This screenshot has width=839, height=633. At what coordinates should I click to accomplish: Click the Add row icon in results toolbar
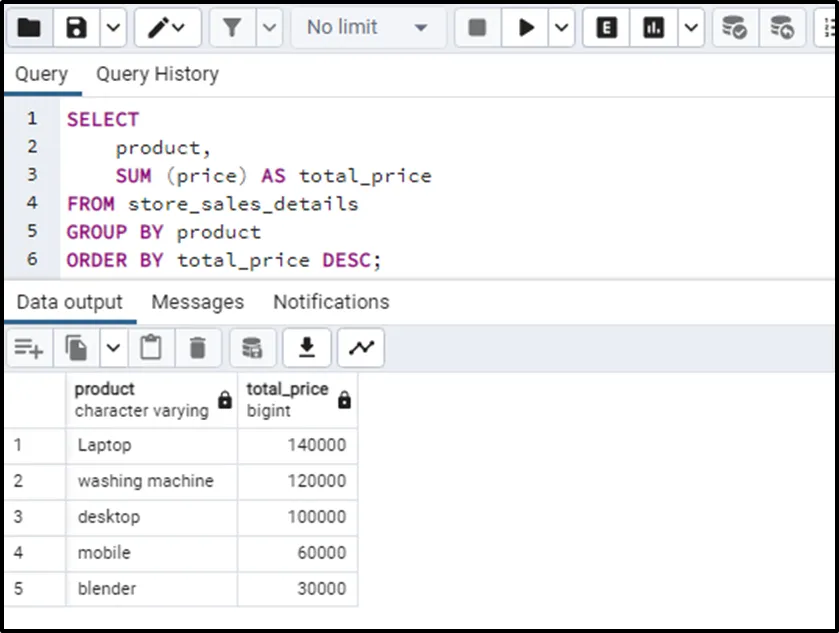(28, 348)
